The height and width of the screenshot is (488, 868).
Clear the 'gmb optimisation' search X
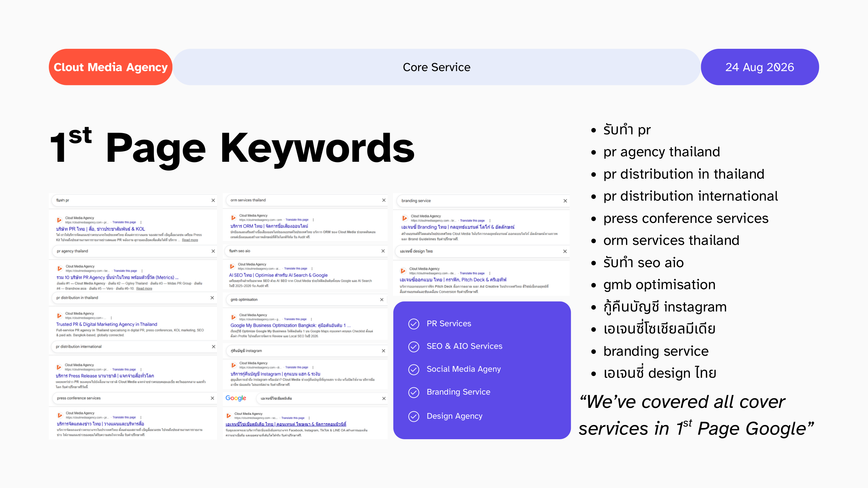(x=382, y=299)
